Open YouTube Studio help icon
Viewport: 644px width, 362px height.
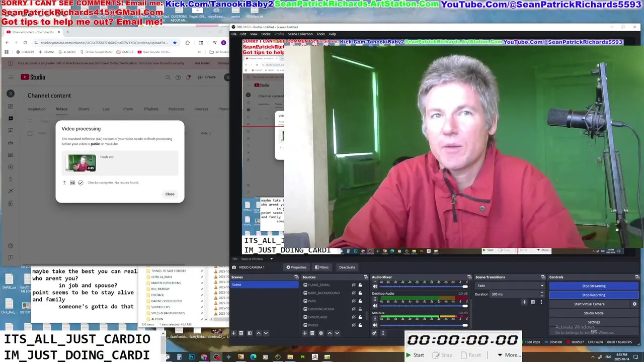pyautogui.click(x=178, y=77)
